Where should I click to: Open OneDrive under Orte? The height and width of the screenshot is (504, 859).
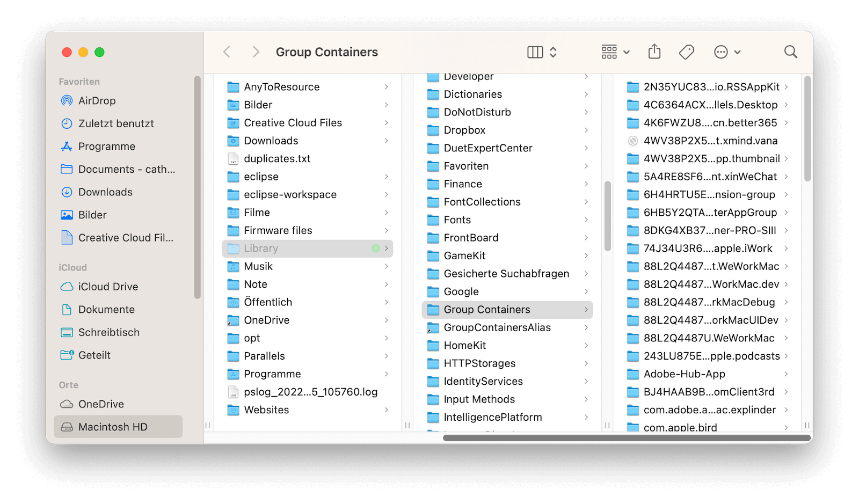tap(118, 404)
